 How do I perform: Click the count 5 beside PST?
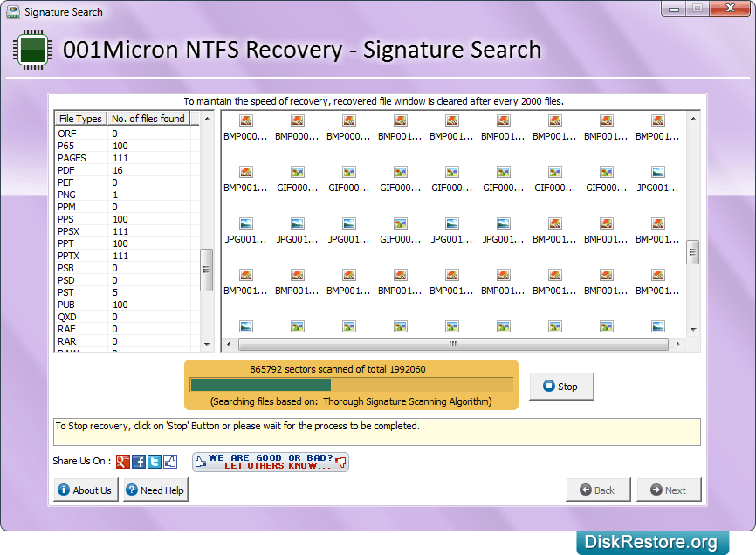point(114,292)
